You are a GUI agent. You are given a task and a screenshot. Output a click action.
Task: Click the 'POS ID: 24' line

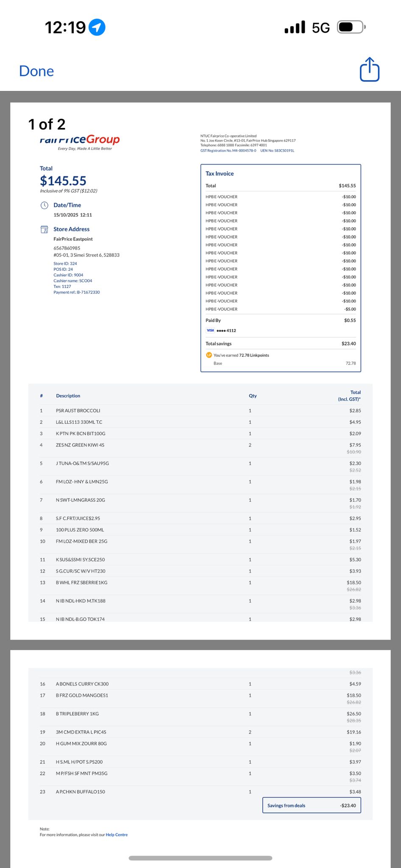pyautogui.click(x=63, y=269)
